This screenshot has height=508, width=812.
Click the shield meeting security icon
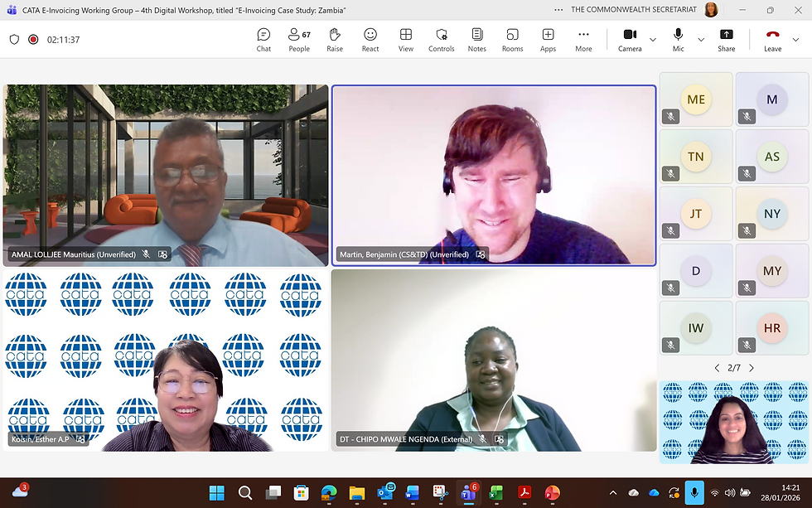point(15,39)
